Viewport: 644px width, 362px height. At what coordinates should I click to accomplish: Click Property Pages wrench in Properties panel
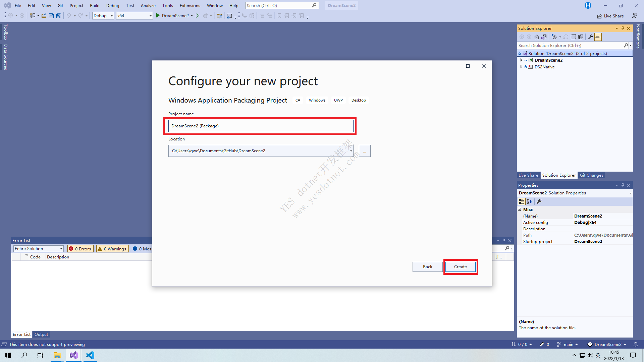(x=539, y=201)
